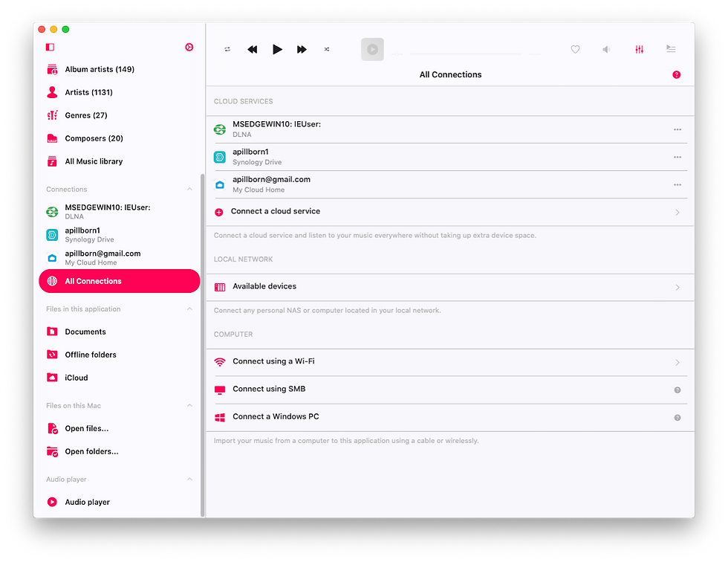Start playback with the play button
728x562 pixels.
coord(277,49)
